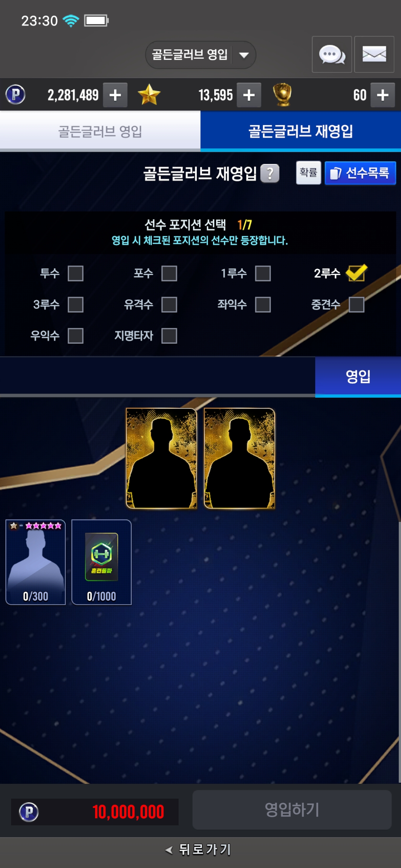This screenshot has width=401, height=868.
Task: Tap the plus next to golden glove count
Action: (x=382, y=95)
